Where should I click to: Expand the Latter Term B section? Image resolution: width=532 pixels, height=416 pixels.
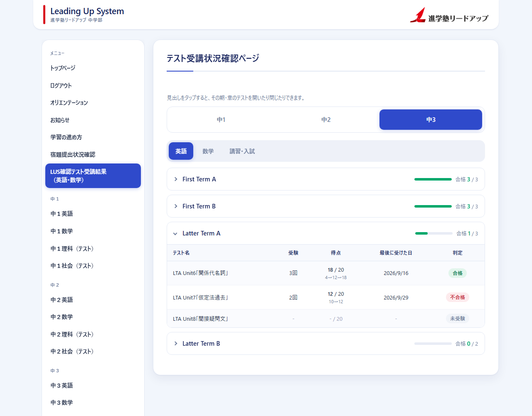(x=326, y=344)
